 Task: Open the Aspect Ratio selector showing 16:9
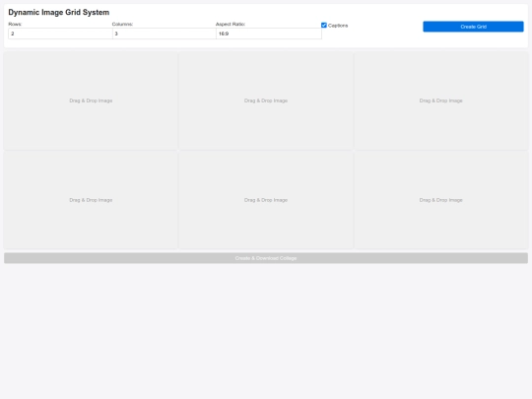click(x=269, y=33)
